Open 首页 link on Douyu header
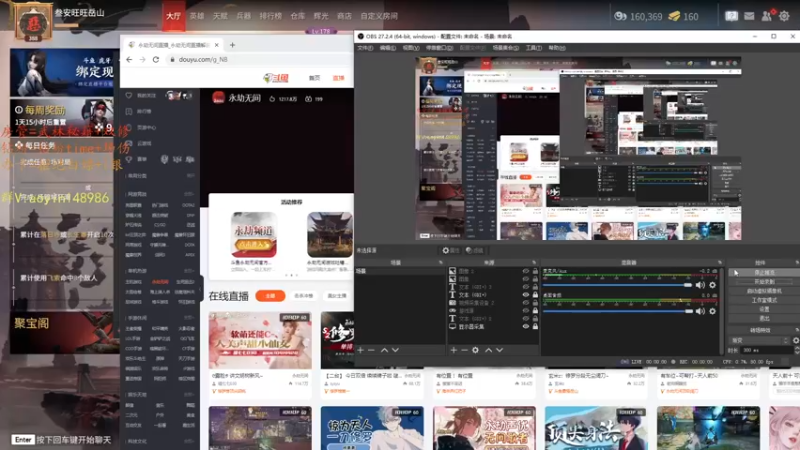Image resolution: width=800 pixels, height=450 pixels. point(314,78)
